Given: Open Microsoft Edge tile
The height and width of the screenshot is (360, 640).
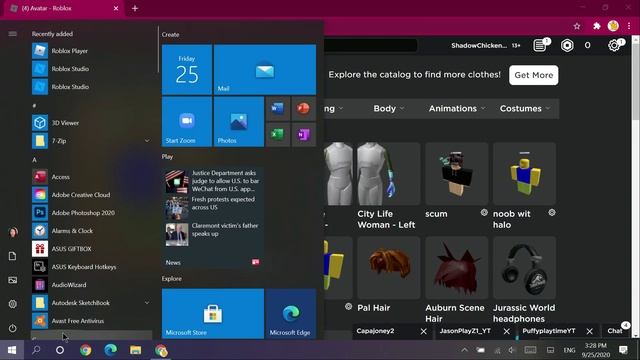Looking at the screenshot, I should (291, 313).
